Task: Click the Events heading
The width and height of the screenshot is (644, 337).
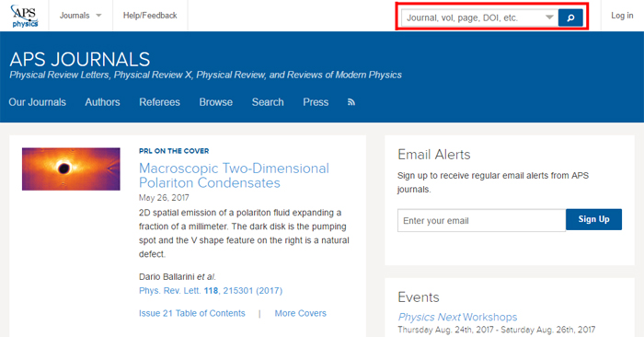Action: click(418, 297)
